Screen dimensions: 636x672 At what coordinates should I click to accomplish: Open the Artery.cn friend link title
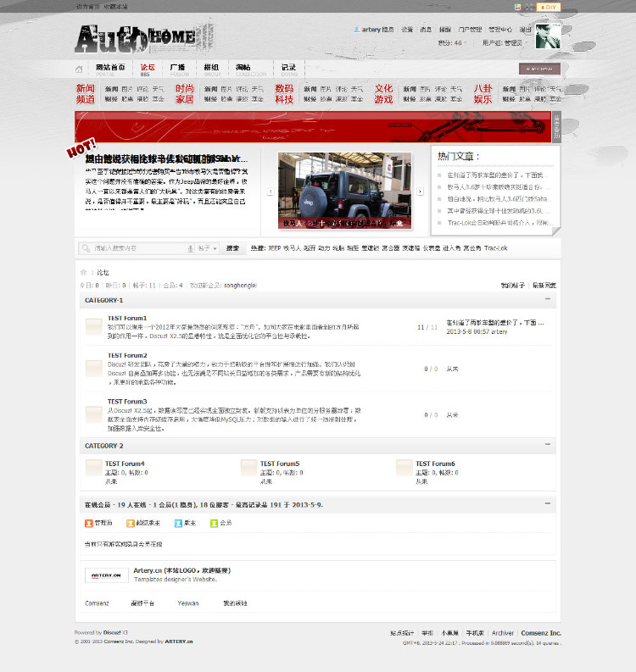[x=182, y=570]
